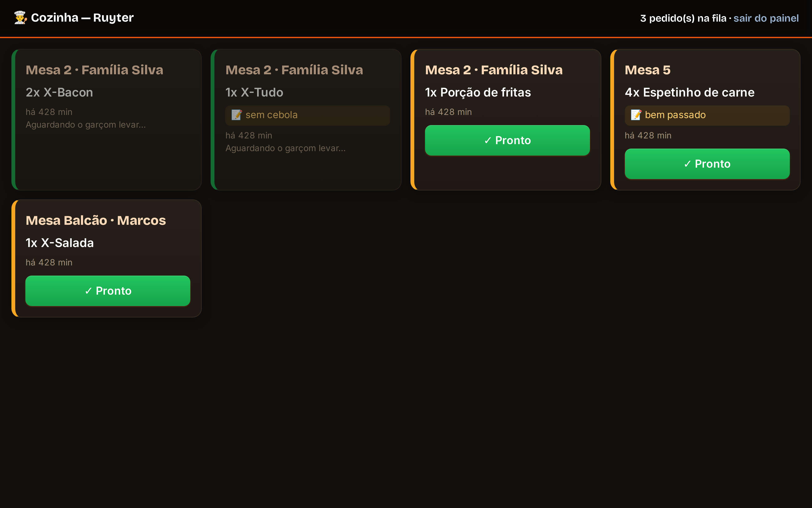Click 'há 428 min' on X-Tudo card
The width and height of the screenshot is (812, 508).
point(249,135)
